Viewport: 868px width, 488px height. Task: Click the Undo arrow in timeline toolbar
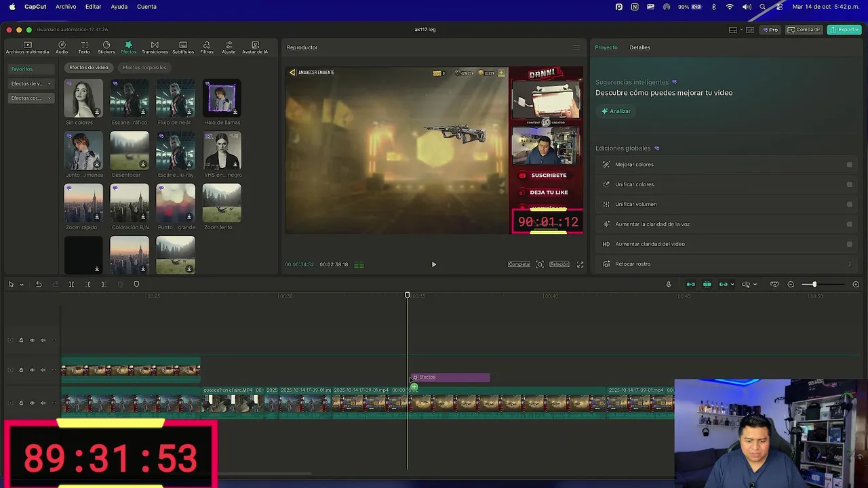(39, 285)
